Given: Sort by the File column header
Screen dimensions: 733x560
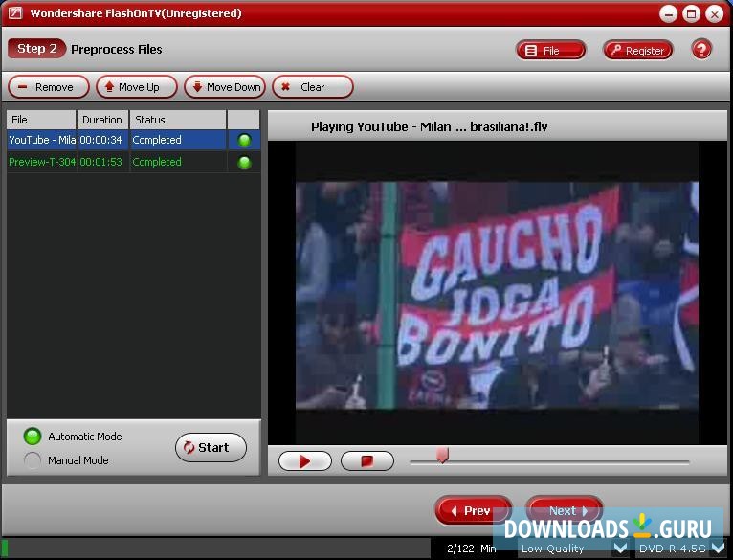Looking at the screenshot, I should click(41, 120).
